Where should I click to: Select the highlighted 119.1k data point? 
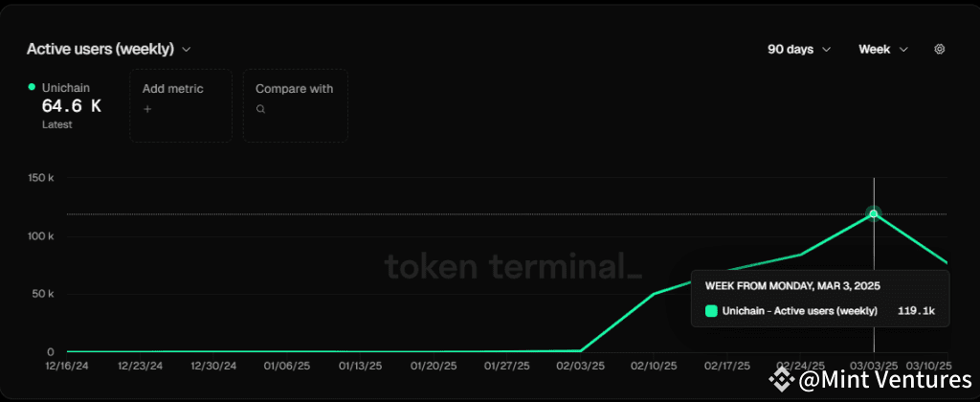coord(873,213)
